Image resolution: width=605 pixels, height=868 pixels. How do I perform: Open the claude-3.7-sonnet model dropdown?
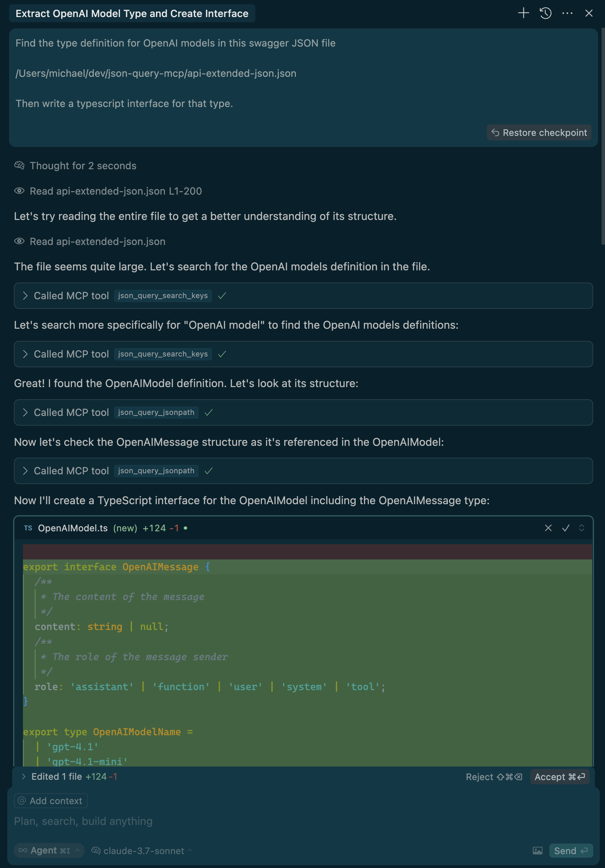pyautogui.click(x=142, y=851)
